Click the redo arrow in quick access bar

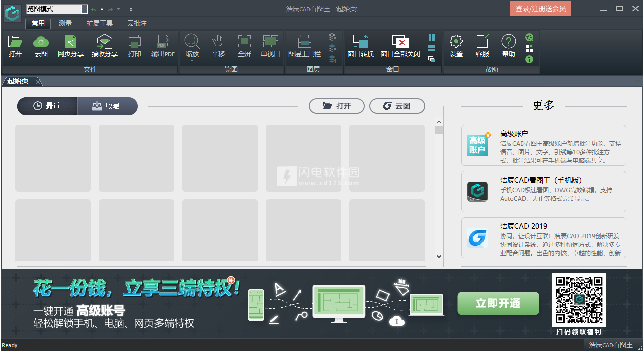pyautogui.click(x=110, y=9)
